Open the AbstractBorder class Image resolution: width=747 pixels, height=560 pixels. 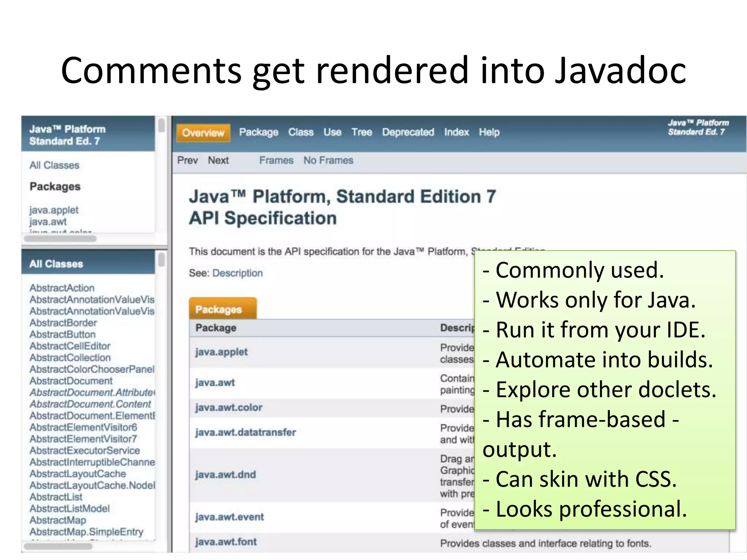coord(63,323)
